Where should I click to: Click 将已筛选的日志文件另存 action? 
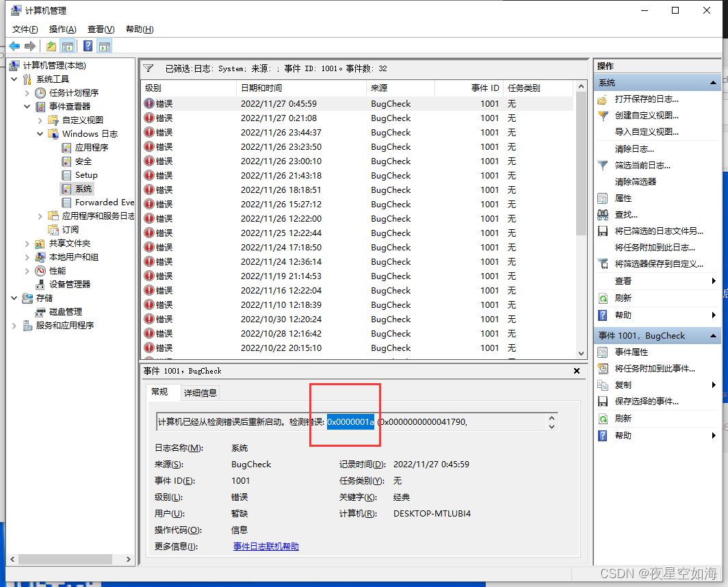pos(659,231)
